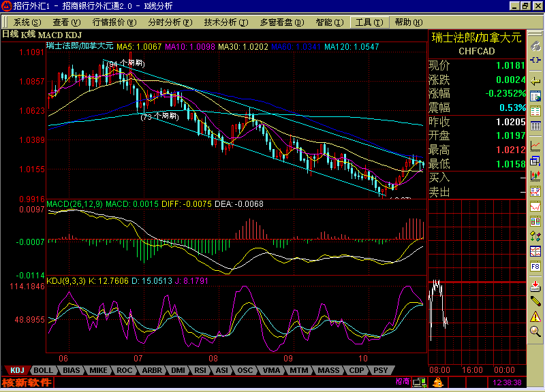The width and height of the screenshot is (545, 392).
Task: Switch to the PSY indicator tab
Action: click(x=380, y=370)
